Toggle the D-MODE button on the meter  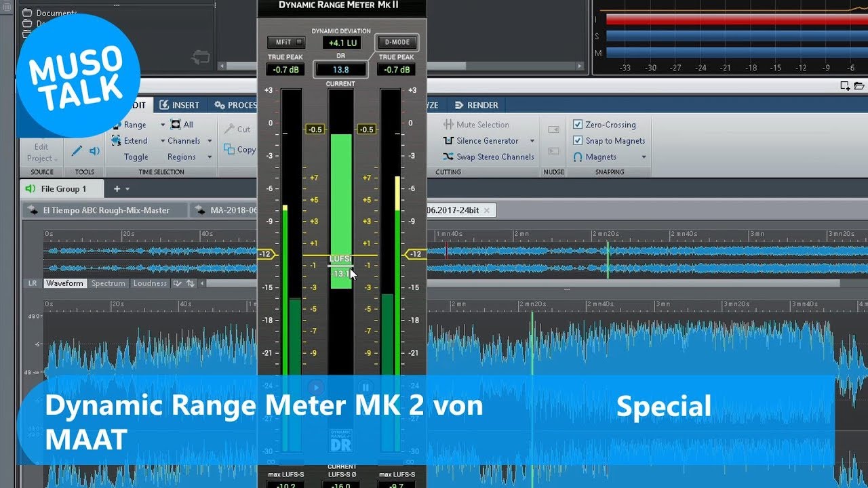[x=397, y=42]
